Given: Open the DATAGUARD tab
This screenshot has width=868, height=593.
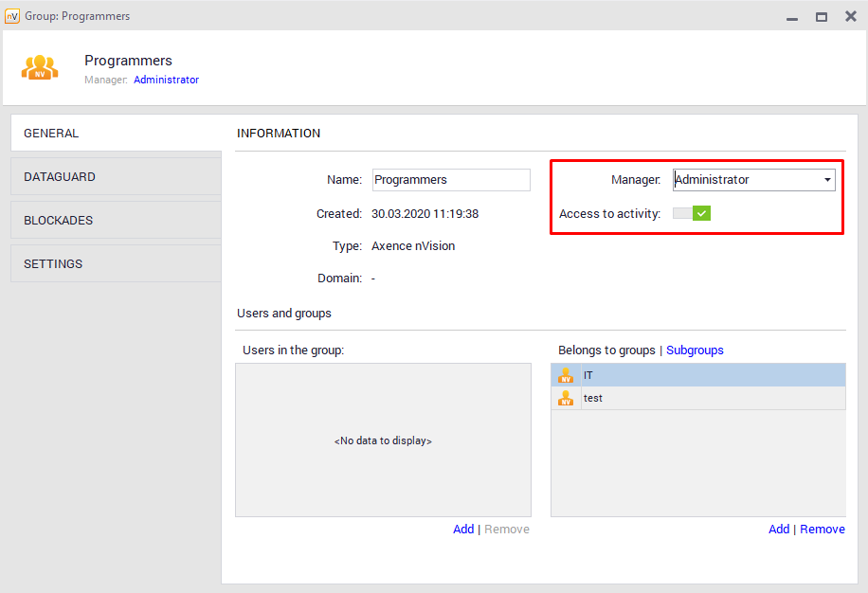Looking at the screenshot, I should click(116, 177).
